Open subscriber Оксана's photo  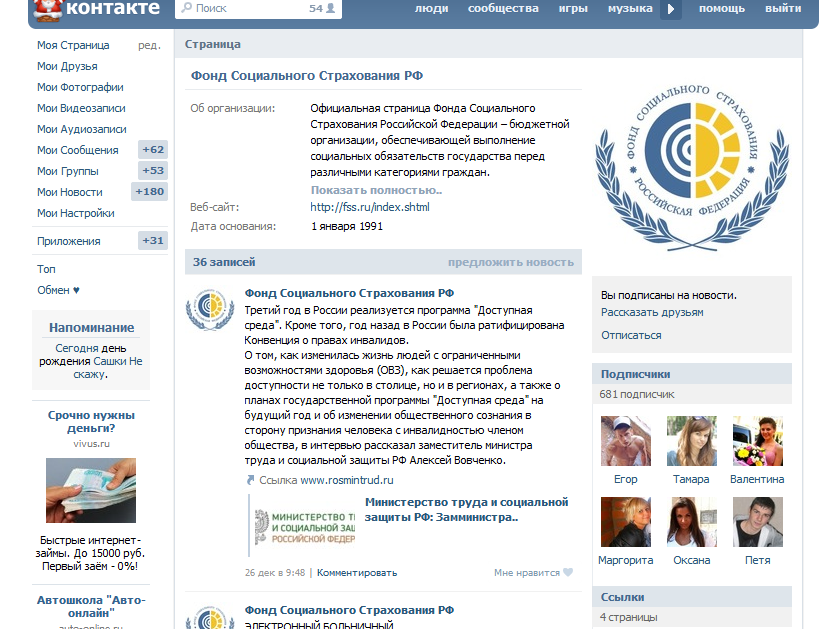(x=692, y=522)
